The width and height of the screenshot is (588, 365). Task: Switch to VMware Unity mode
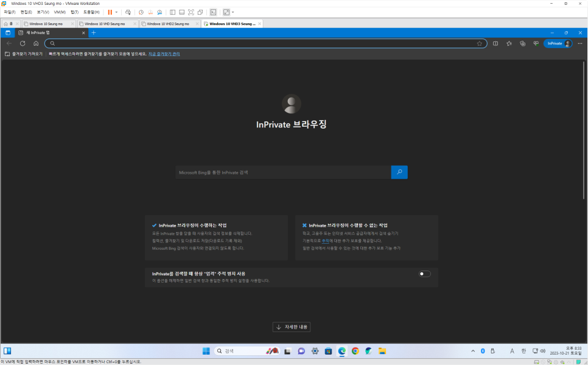tap(200, 12)
